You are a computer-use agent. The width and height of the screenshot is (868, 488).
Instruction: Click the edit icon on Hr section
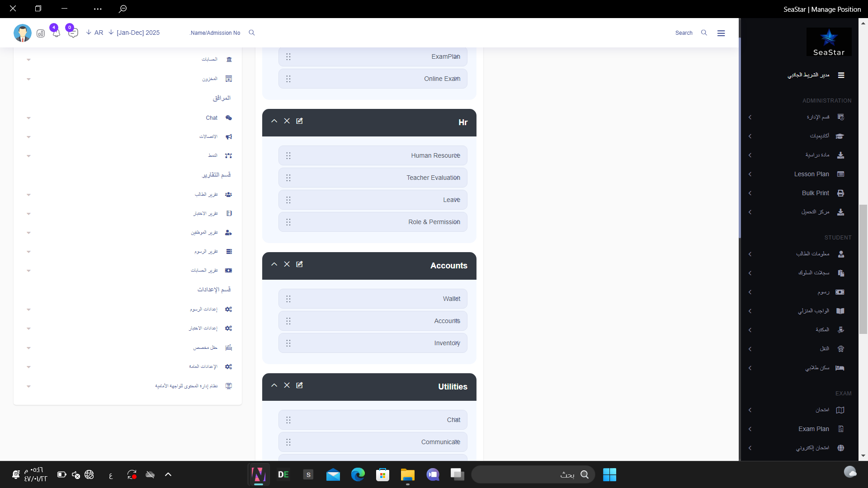coord(299,121)
